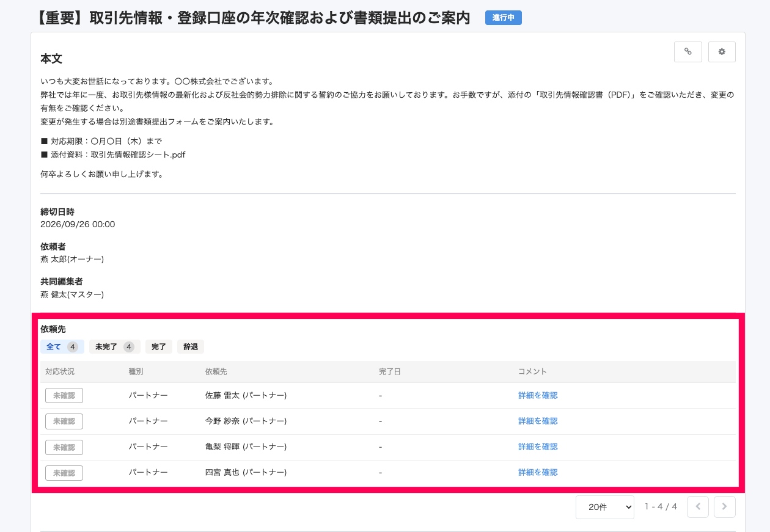Open the 20件 page-size dropdown
This screenshot has width=770, height=532.
pyautogui.click(x=605, y=507)
